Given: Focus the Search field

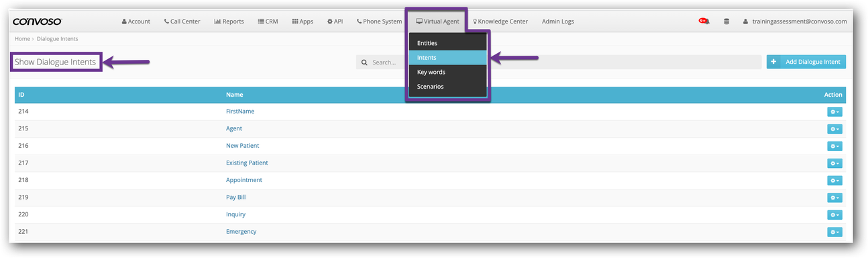Looking at the screenshot, I should (559, 62).
